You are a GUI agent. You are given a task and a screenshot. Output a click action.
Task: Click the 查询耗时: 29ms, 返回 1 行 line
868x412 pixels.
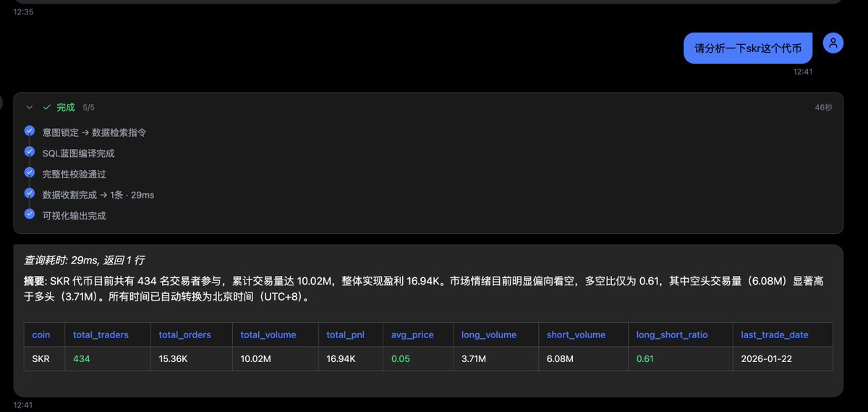coord(85,260)
